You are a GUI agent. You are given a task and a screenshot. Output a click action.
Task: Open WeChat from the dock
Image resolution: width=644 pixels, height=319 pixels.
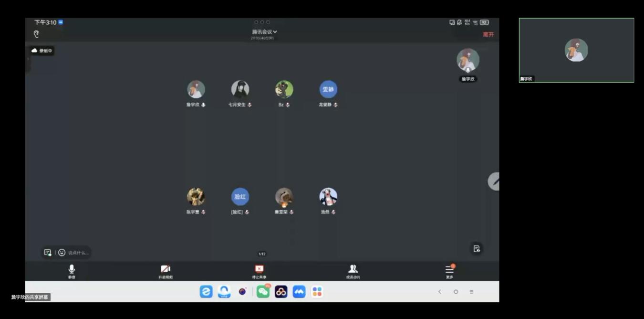click(263, 291)
